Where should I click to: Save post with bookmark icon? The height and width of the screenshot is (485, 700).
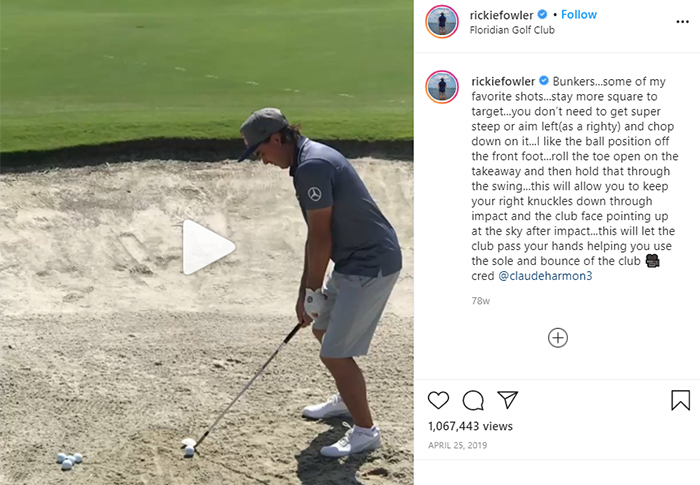click(680, 400)
